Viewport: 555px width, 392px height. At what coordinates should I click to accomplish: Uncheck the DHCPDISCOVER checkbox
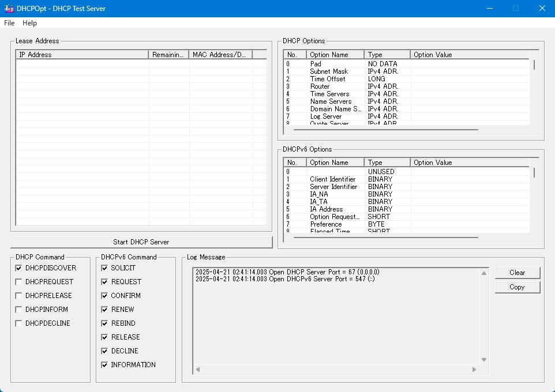(19, 268)
